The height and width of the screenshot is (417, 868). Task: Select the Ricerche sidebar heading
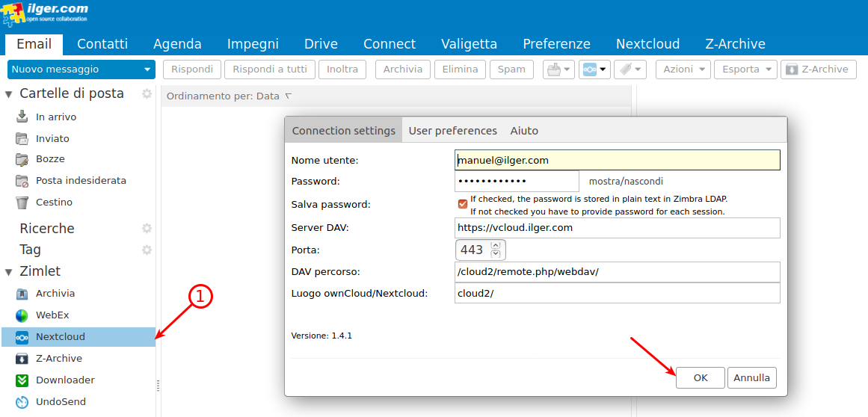click(46, 229)
